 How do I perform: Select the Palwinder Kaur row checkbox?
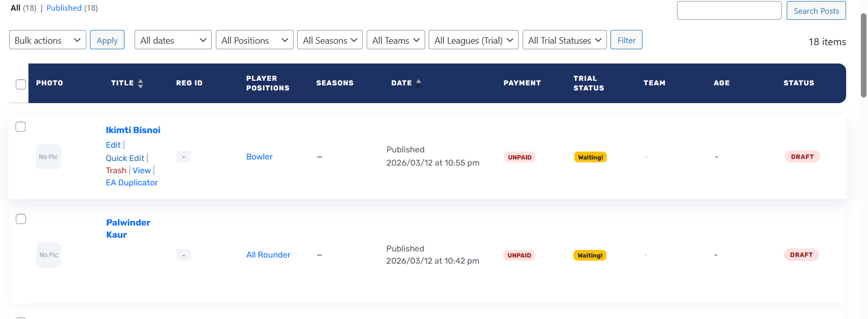click(21, 219)
